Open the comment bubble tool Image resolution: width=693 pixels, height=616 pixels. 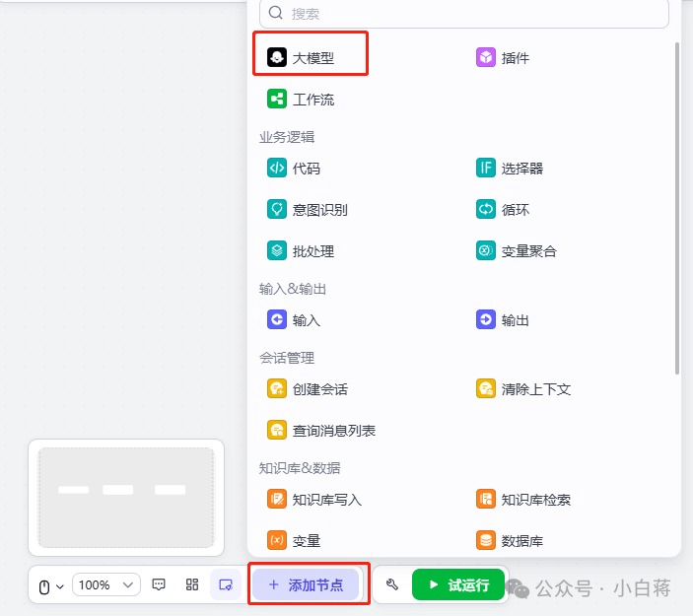pos(159,585)
